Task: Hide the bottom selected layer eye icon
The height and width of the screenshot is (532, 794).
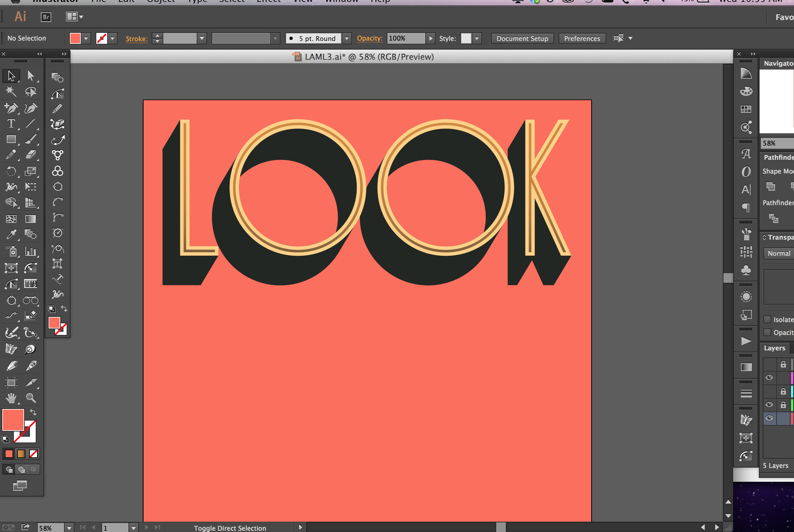Action: 769,418
